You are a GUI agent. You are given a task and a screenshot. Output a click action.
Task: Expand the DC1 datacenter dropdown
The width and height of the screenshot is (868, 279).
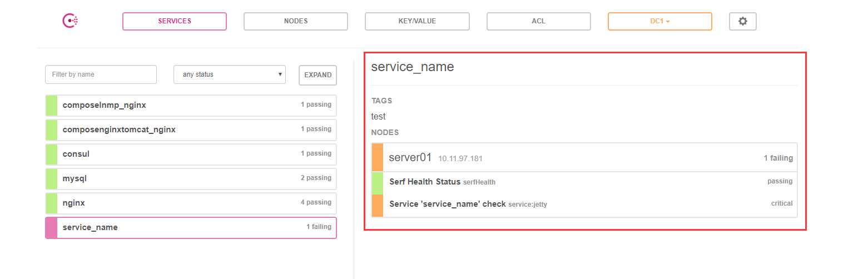pyautogui.click(x=659, y=21)
